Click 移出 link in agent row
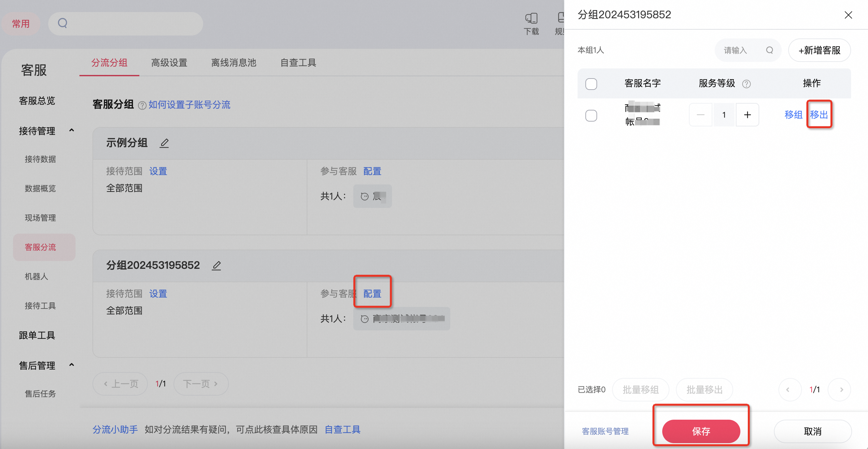The width and height of the screenshot is (868, 449). [x=819, y=115]
